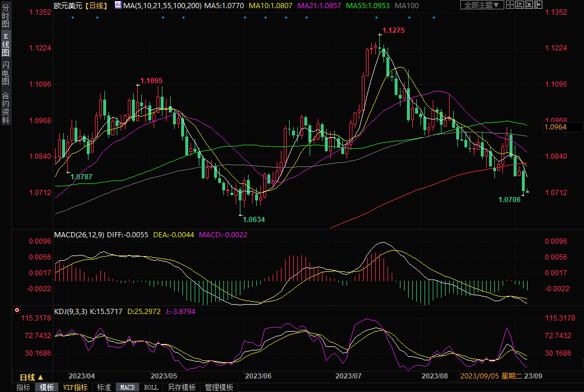Image resolution: width=584 pixels, height=392 pixels.
Task: Click the 另存模板 button
Action: point(182,387)
